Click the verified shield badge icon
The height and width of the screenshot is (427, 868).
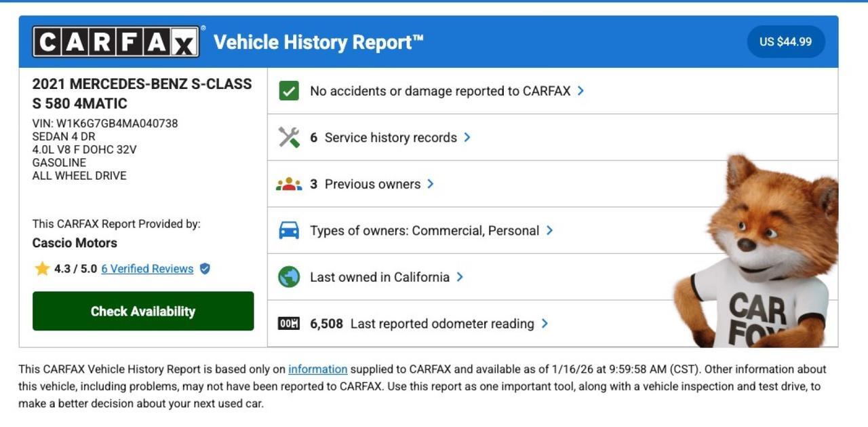pos(205,269)
